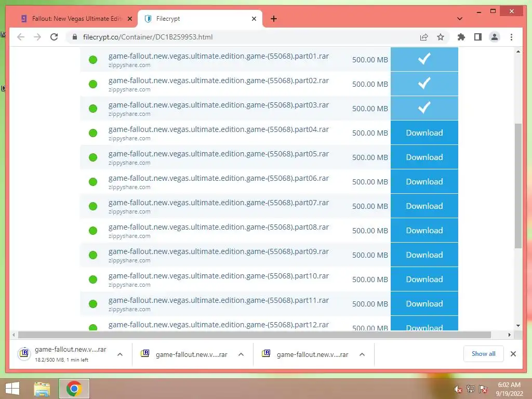Download part09.rar
The width and height of the screenshot is (532, 399).
(x=424, y=255)
